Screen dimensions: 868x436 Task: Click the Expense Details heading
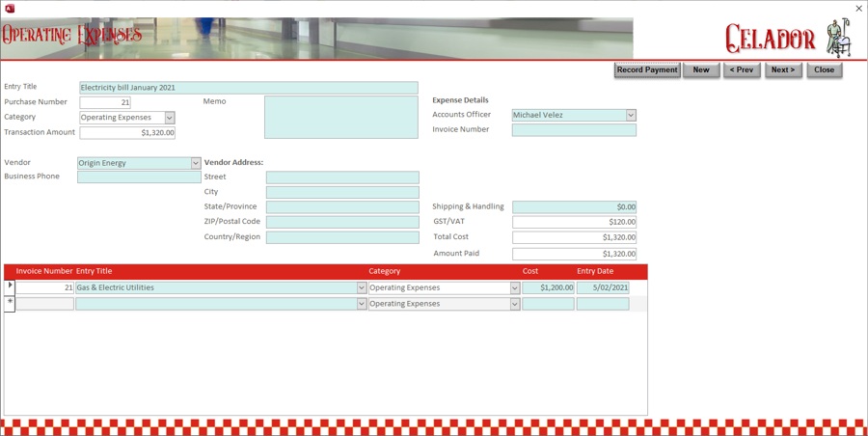coord(461,100)
